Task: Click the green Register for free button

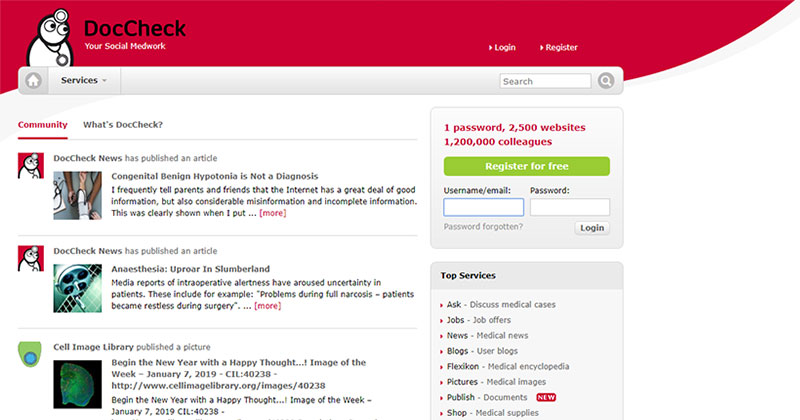Action: (527, 166)
